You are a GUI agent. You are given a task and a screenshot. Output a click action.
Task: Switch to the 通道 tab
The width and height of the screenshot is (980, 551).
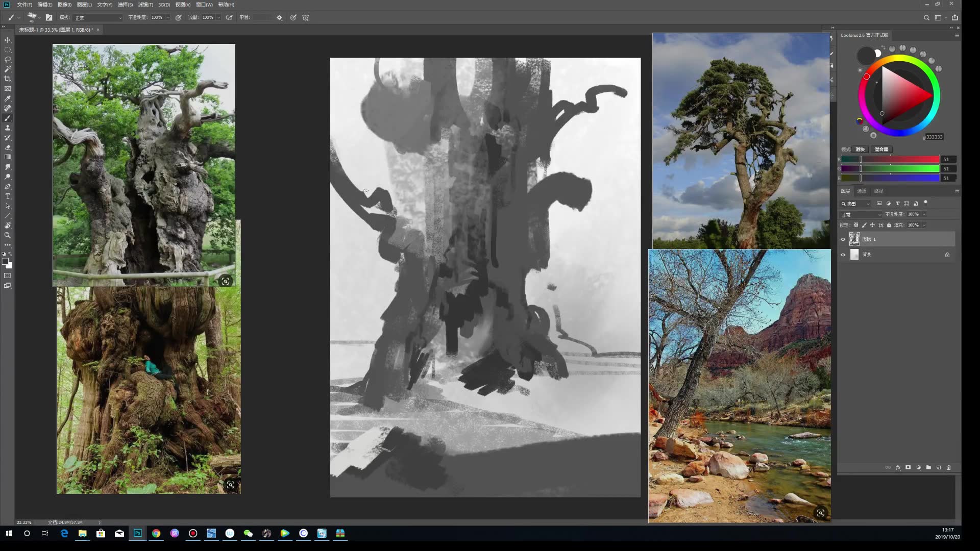[862, 191]
